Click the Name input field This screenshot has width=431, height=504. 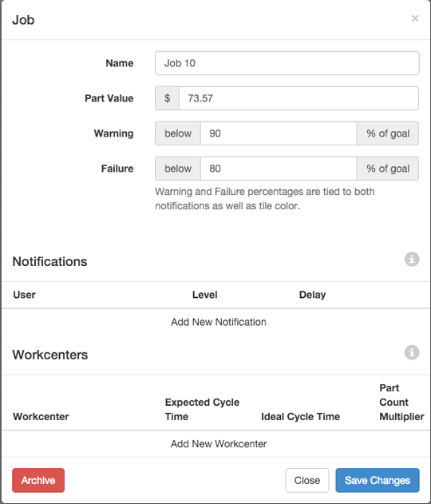click(x=287, y=63)
